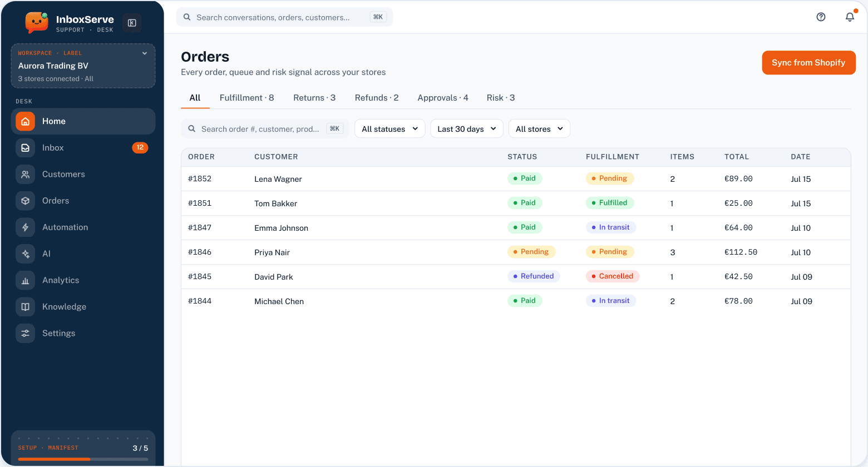This screenshot has width=868, height=467.
Task: Click the Cancelled fulfillment badge
Action: (x=613, y=276)
